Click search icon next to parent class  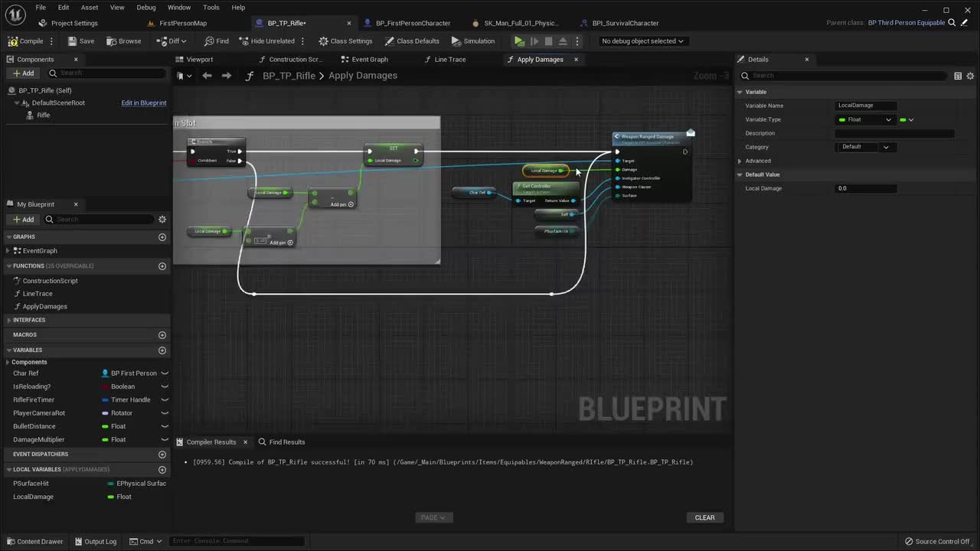coord(952,23)
